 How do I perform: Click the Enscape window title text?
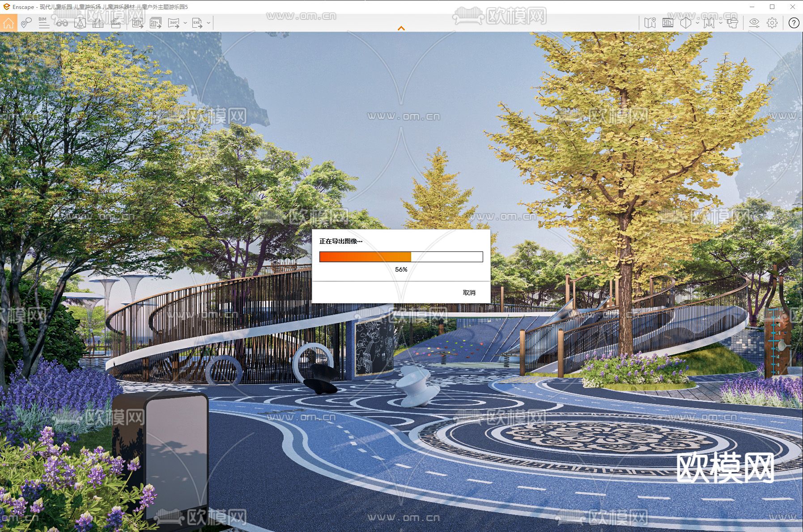click(100, 7)
